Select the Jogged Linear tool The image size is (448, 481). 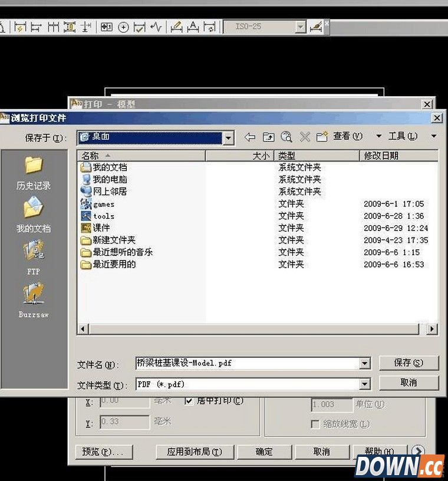point(156,27)
